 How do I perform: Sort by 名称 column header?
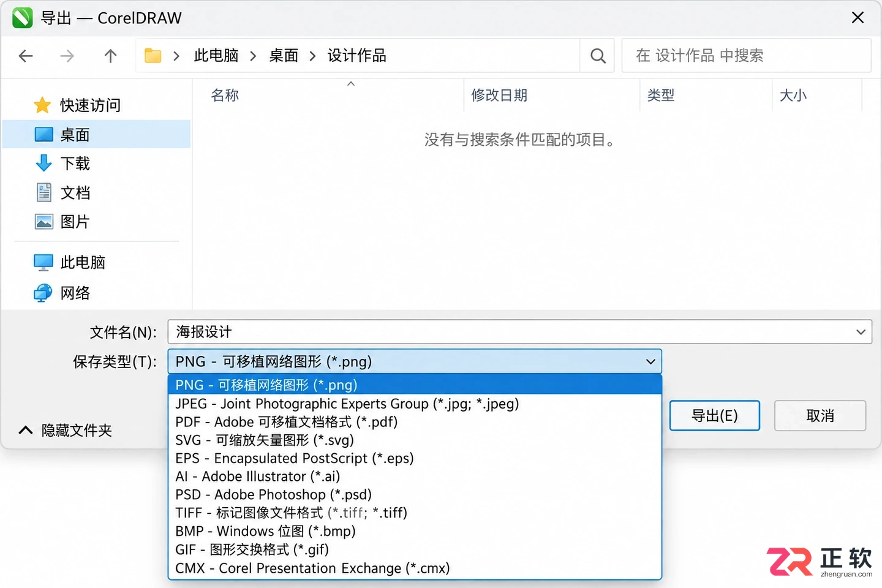(x=225, y=95)
